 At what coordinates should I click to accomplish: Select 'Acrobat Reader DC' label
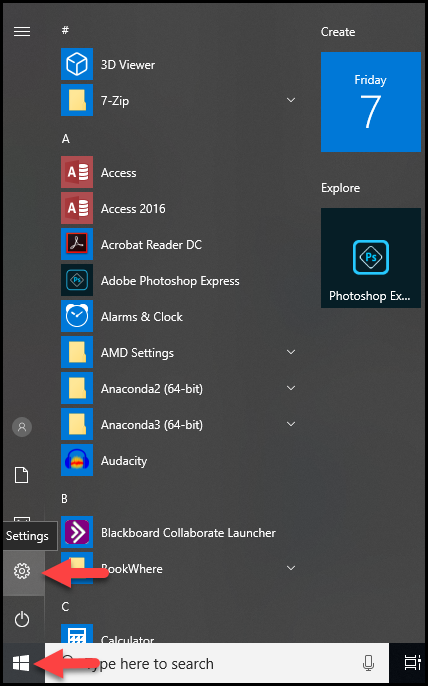[x=151, y=245]
